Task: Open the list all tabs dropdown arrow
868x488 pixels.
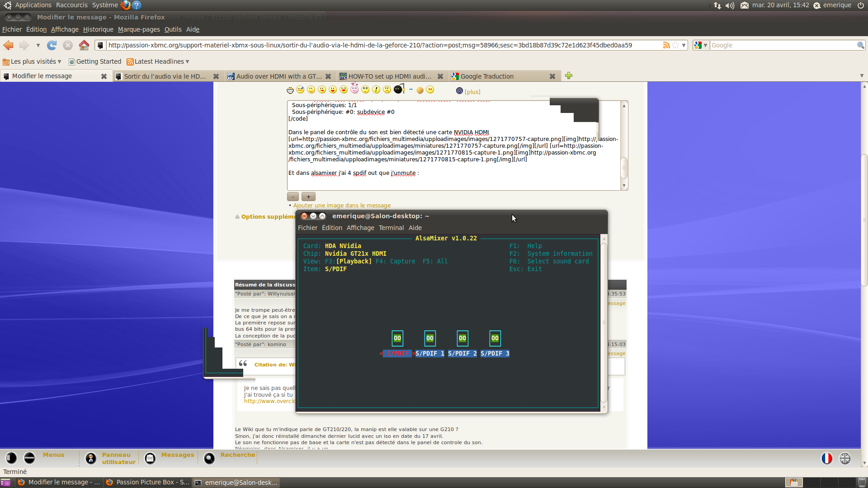Action: tap(862, 76)
